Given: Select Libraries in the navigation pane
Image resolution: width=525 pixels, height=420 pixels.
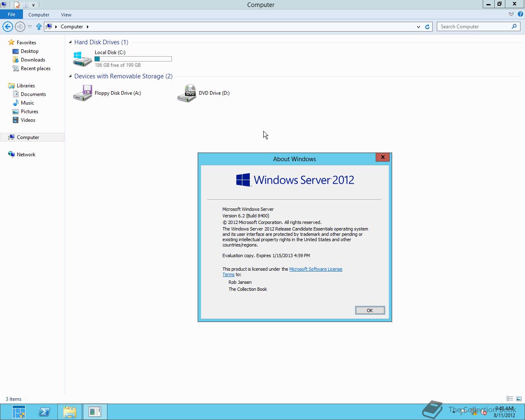Looking at the screenshot, I should (x=26, y=86).
